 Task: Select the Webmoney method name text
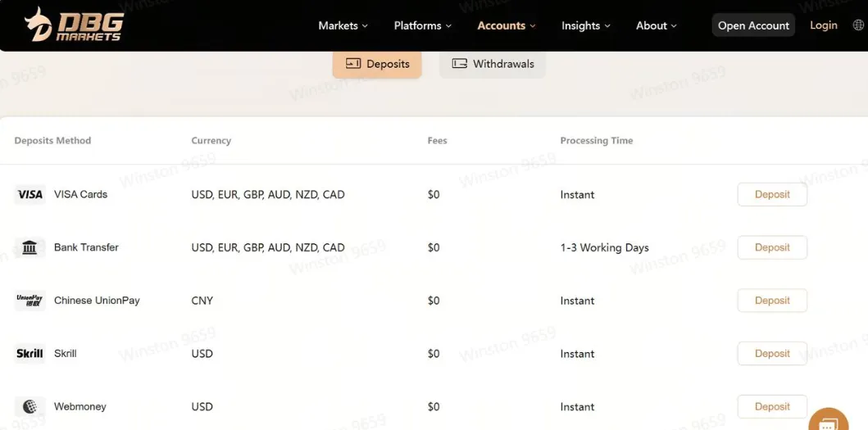(x=80, y=407)
